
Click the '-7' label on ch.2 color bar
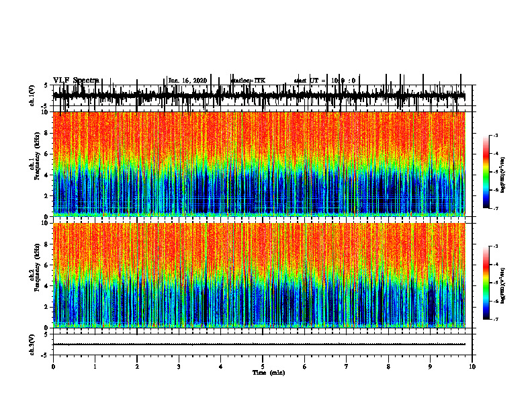[495, 320]
